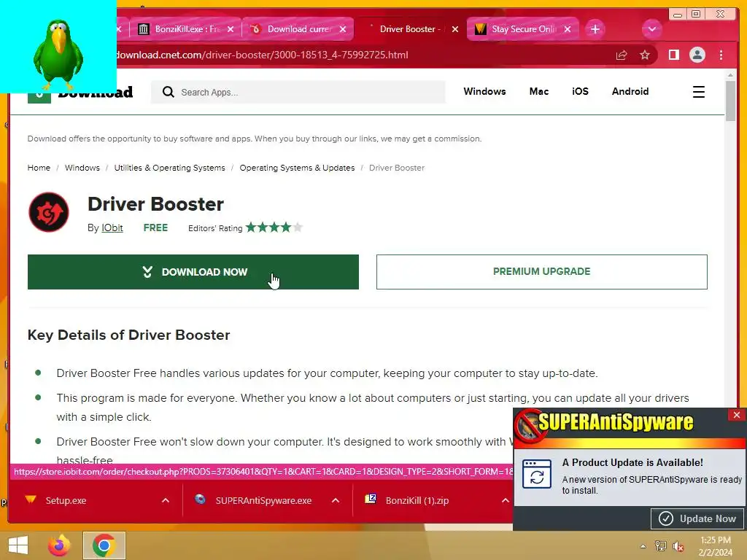
Task: Click the Chrome taskbar icon
Action: 104,545
